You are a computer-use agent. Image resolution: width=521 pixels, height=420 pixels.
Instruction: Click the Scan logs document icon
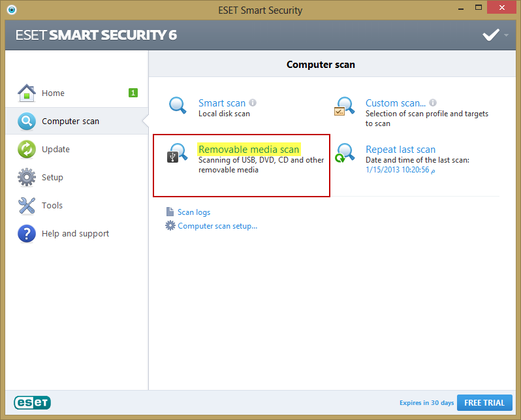point(170,212)
